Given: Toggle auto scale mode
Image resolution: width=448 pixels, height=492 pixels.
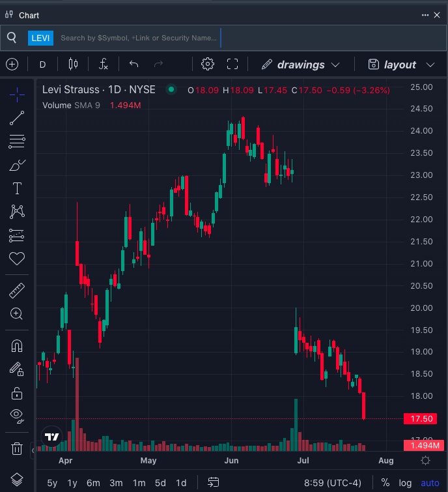Looking at the screenshot, I should click(x=430, y=483).
